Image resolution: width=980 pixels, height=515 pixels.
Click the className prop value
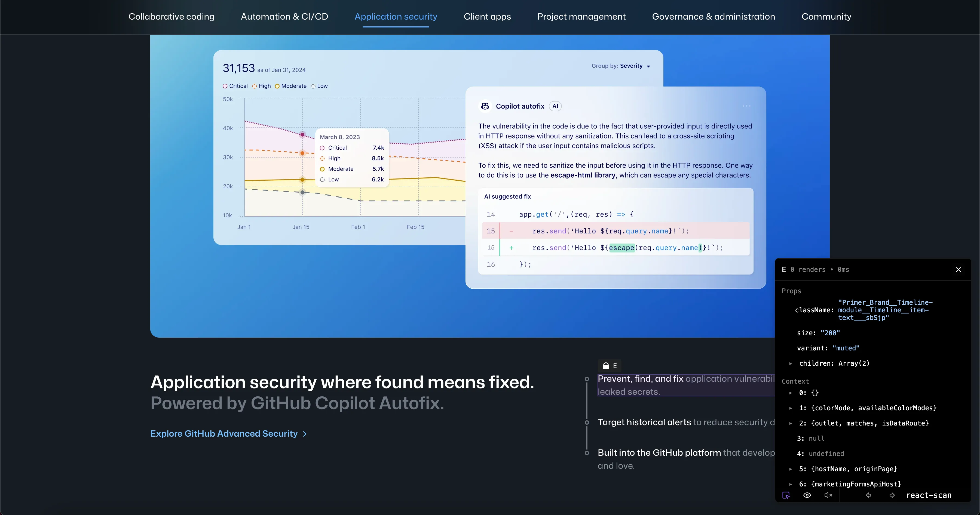tap(885, 310)
